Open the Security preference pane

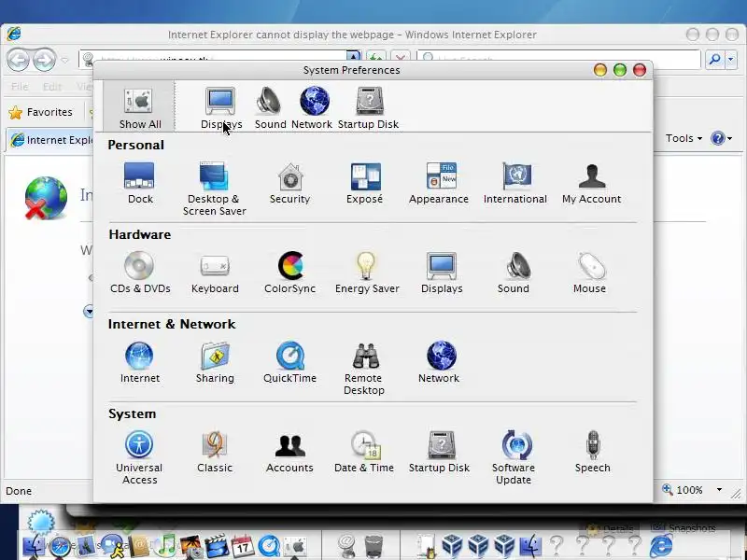point(289,183)
